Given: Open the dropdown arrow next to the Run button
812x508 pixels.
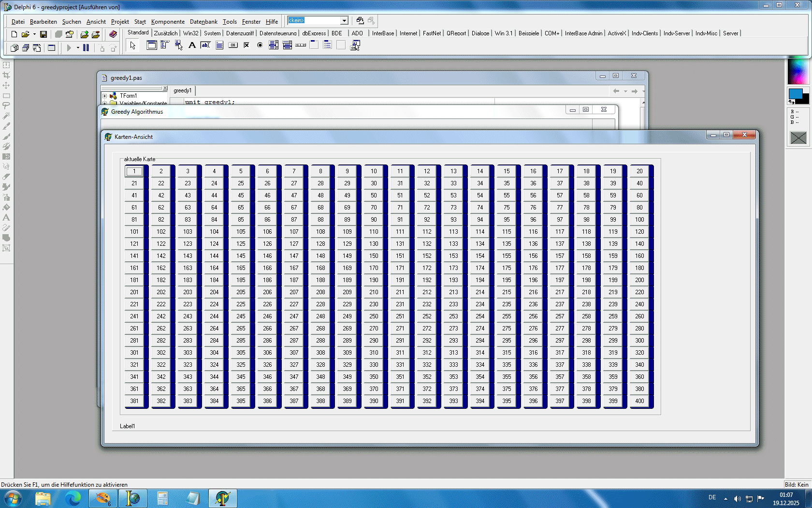Looking at the screenshot, I should [x=78, y=48].
